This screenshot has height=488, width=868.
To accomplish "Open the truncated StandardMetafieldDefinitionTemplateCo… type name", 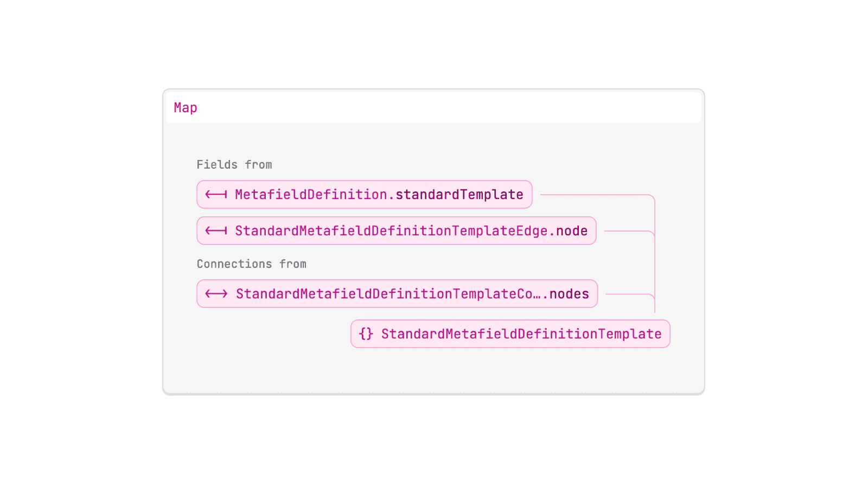I will pyautogui.click(x=385, y=294).
